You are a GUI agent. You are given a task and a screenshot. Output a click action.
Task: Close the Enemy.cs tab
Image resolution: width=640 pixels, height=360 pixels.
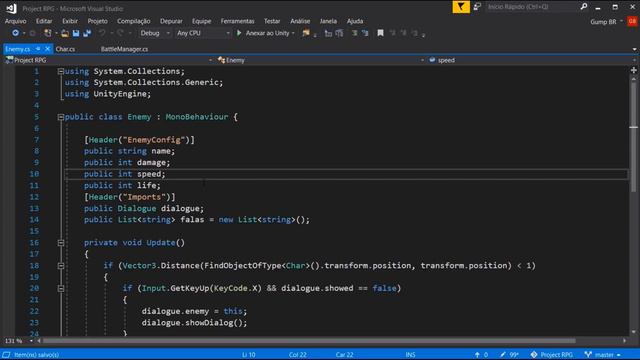[47, 49]
